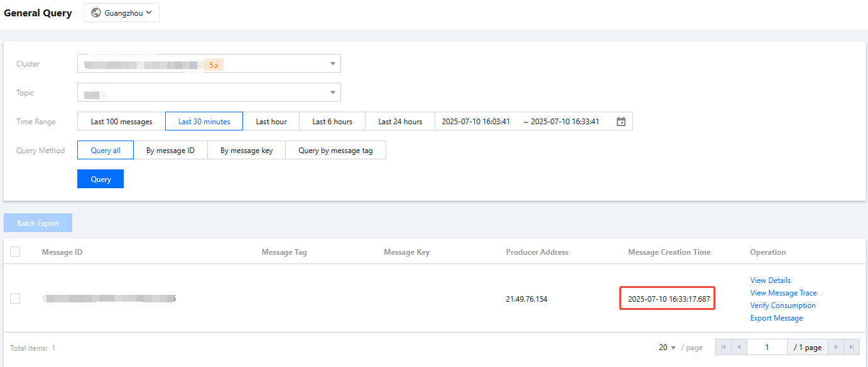Jump to the last page of results

[852, 347]
